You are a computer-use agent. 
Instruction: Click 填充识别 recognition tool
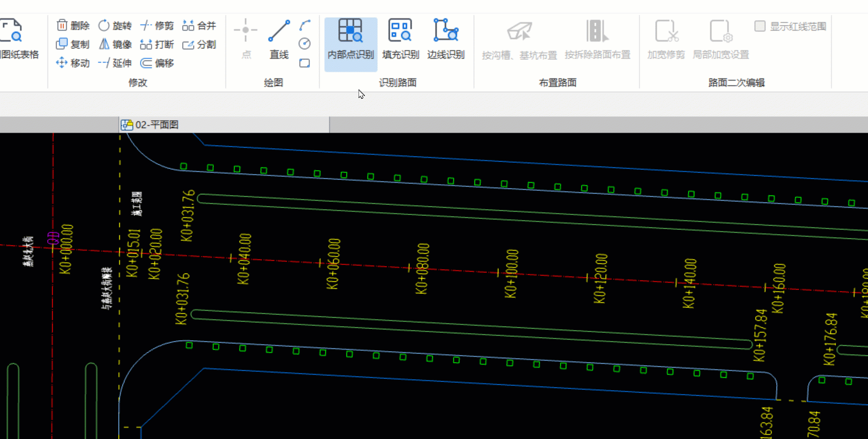tap(400, 40)
